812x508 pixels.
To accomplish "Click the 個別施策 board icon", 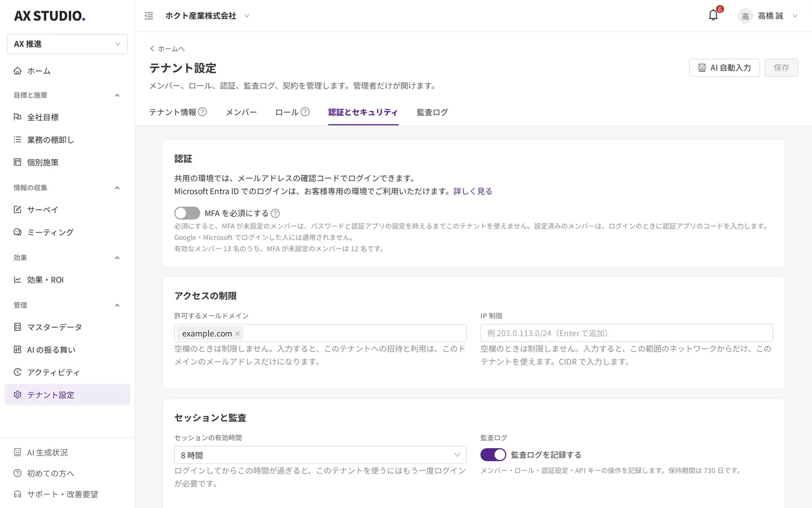I will pyautogui.click(x=17, y=162).
